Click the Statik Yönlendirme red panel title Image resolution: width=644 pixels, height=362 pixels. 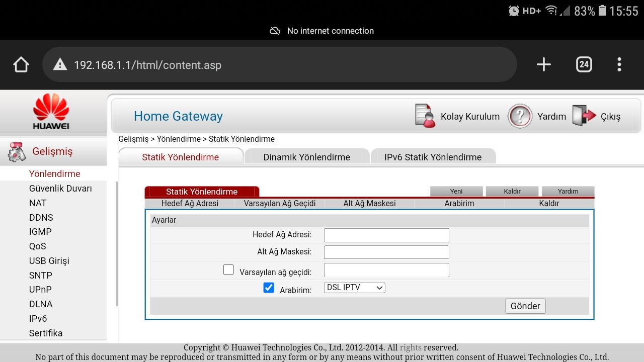point(202,192)
